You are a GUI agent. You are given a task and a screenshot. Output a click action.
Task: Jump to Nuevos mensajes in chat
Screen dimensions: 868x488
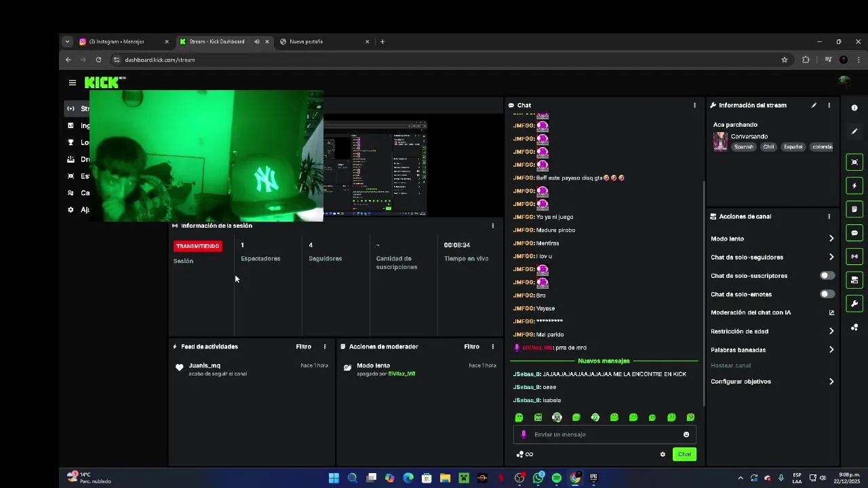(604, 361)
